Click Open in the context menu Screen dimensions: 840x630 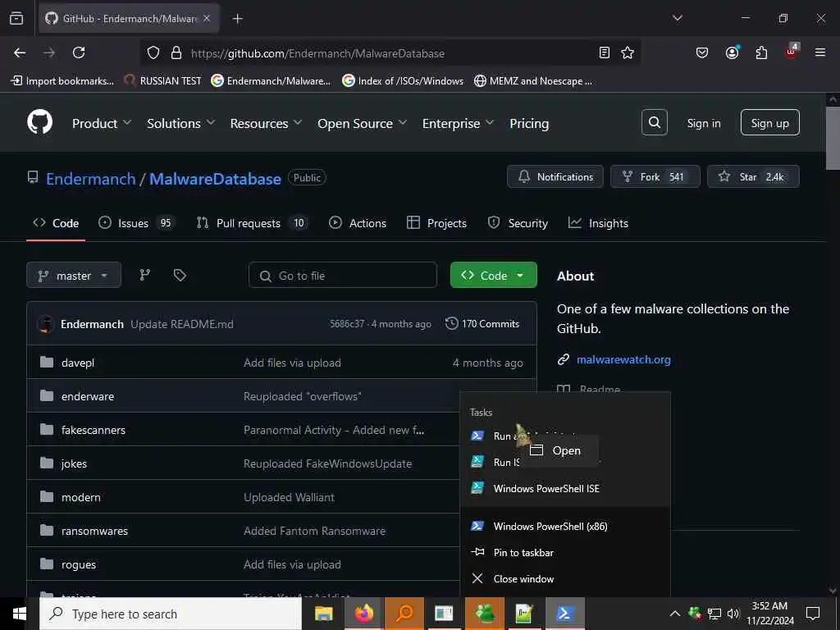coord(559,450)
